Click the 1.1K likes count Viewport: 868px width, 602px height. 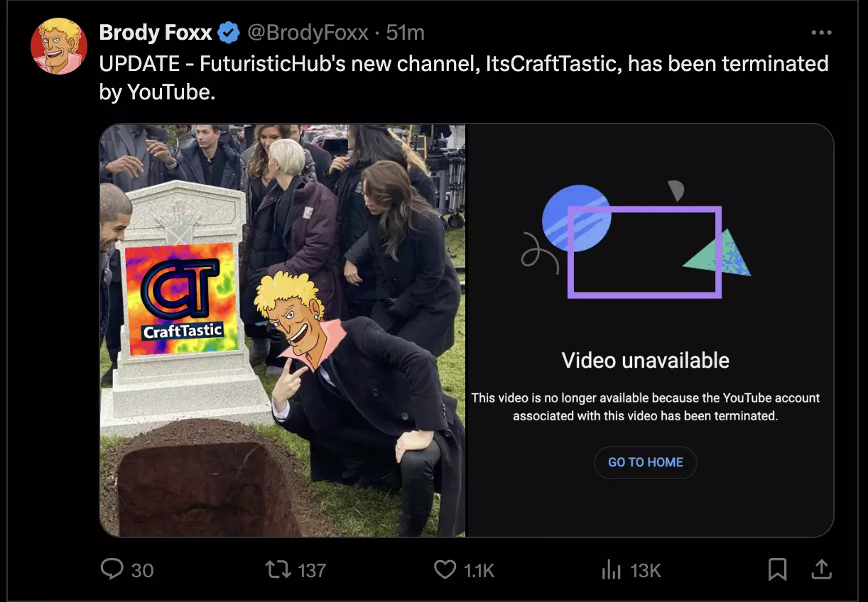(x=479, y=570)
